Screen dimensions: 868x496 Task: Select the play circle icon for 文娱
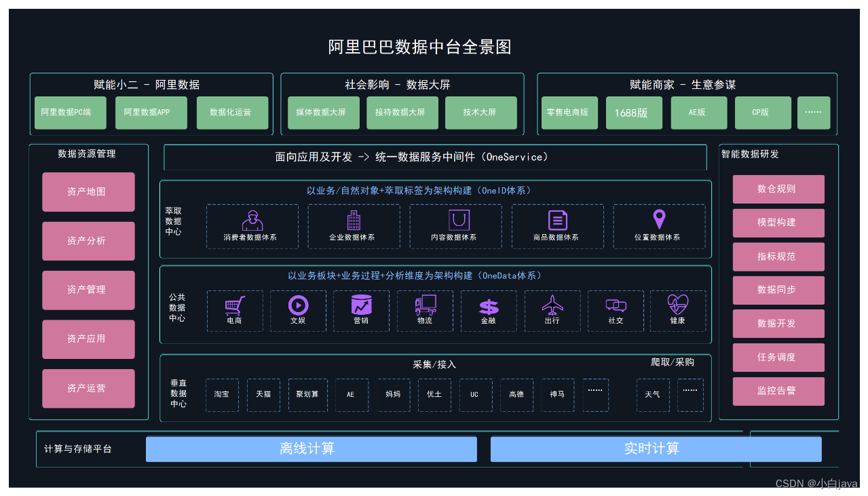pyautogui.click(x=298, y=305)
